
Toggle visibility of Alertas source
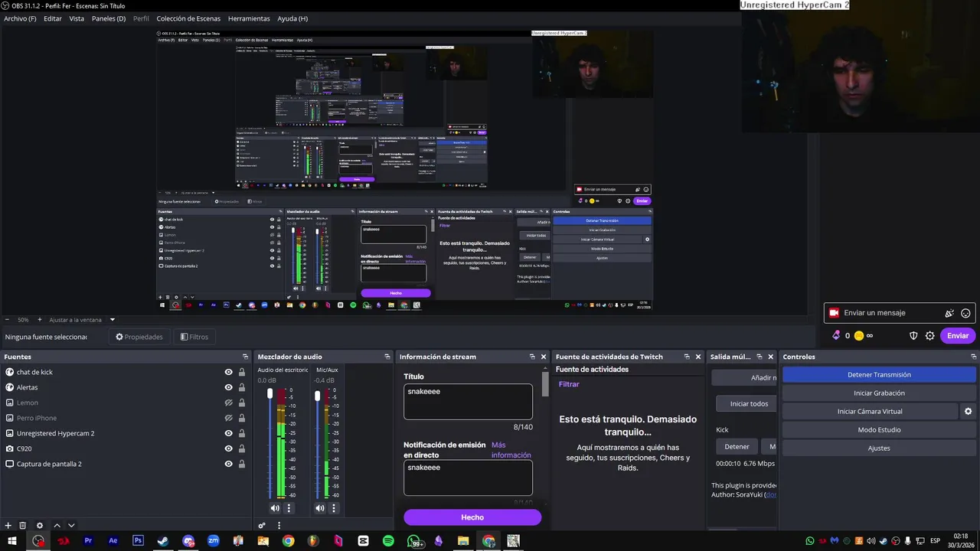coord(228,387)
